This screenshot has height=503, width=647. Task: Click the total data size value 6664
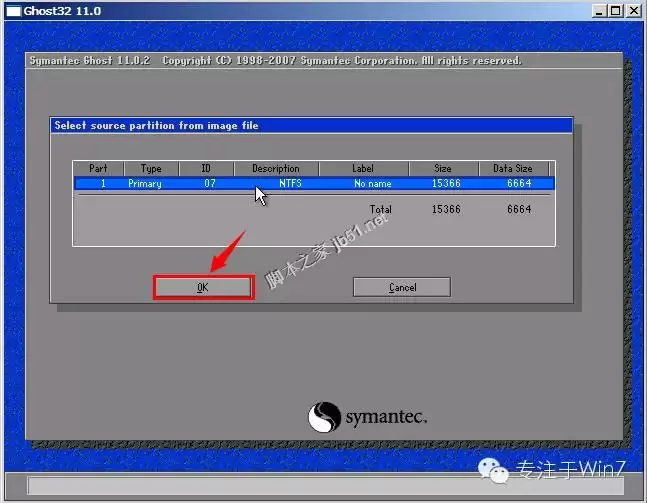pyautogui.click(x=519, y=209)
